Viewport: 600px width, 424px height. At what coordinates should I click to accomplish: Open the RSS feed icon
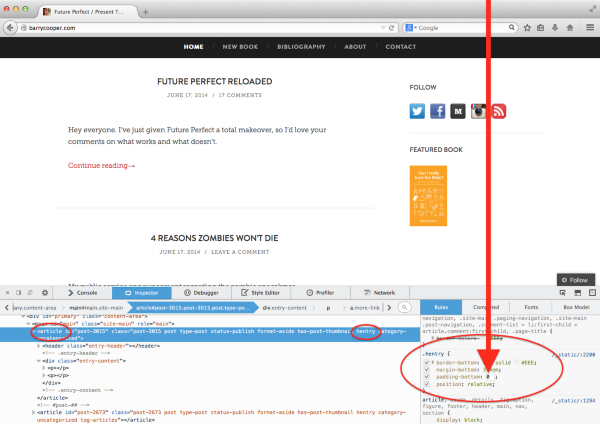[497, 112]
